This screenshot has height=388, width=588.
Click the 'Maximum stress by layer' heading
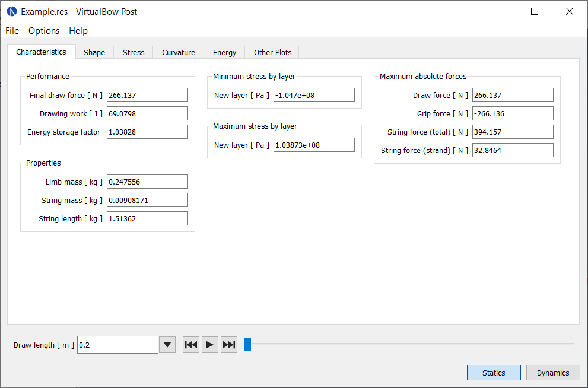point(255,126)
